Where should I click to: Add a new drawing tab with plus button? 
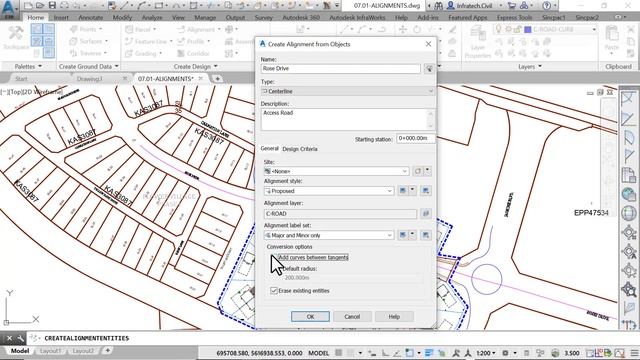(x=217, y=78)
